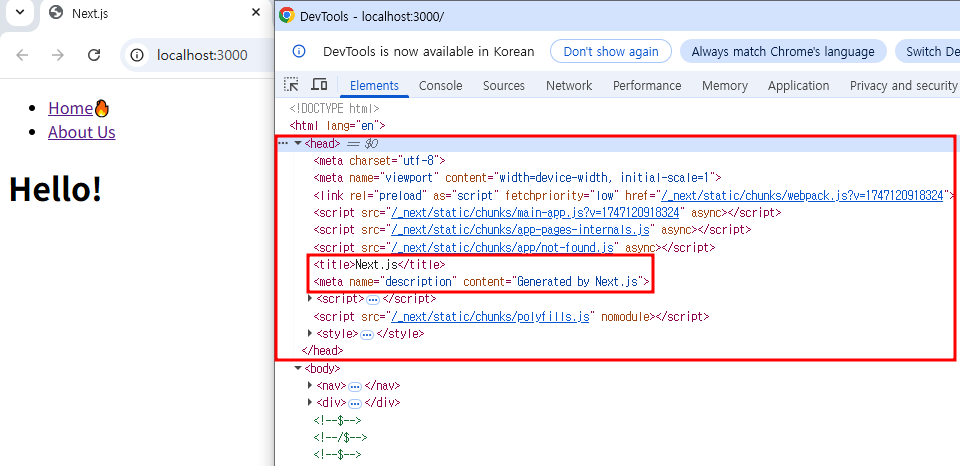The width and height of the screenshot is (960, 466).
Task: Select the closing head tag row
Action: [323, 351]
